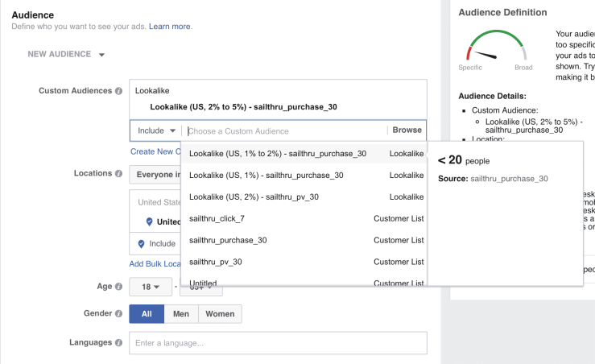
Task: Click the Browse button
Action: click(x=407, y=130)
